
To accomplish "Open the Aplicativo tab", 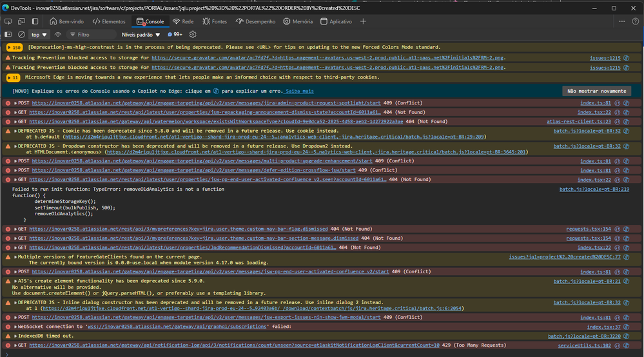I will click(336, 21).
